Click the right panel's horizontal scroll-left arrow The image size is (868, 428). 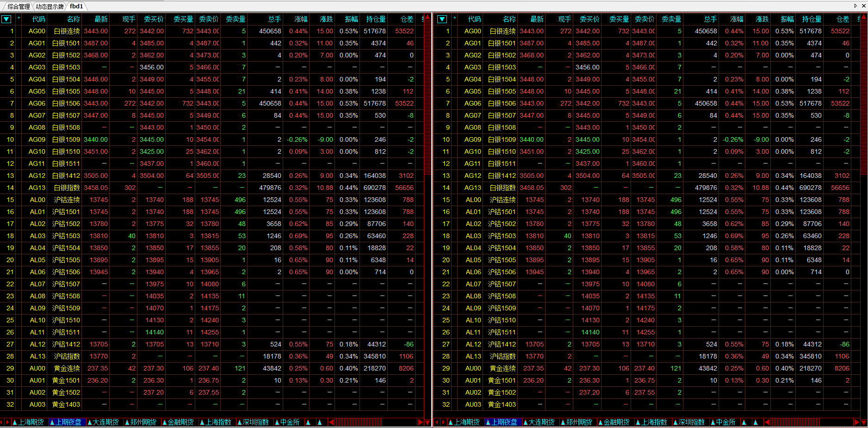[x=767, y=422]
